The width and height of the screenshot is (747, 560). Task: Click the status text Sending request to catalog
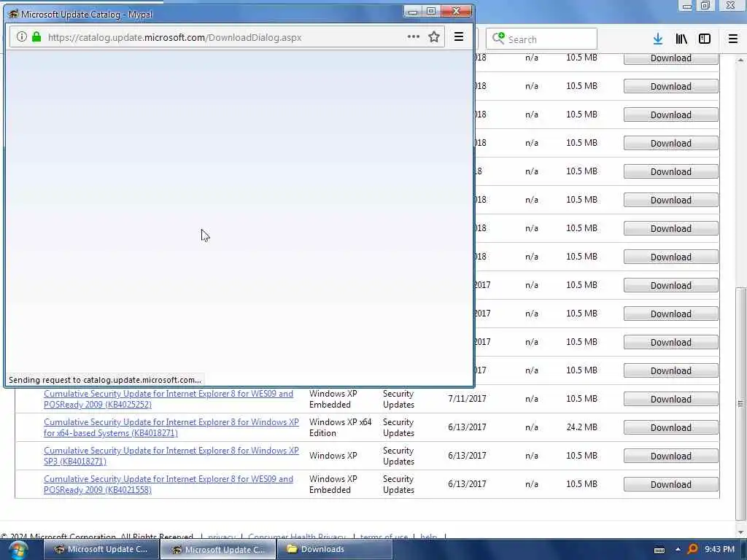[105, 380]
